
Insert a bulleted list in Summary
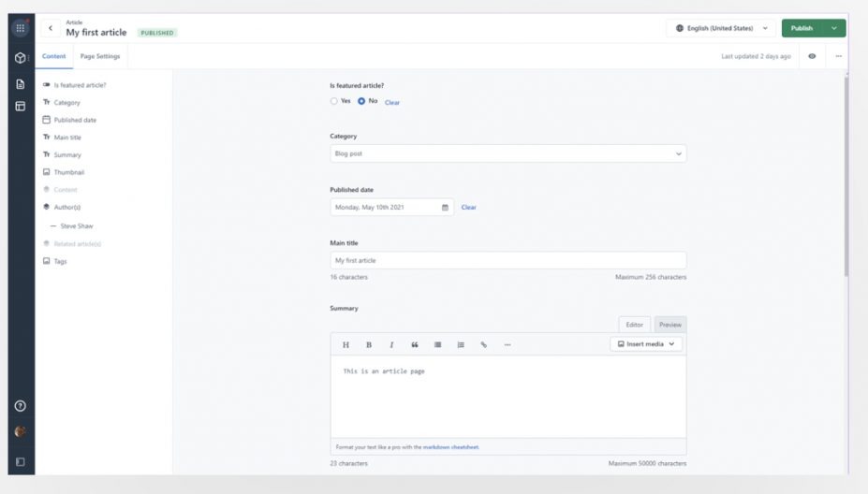click(x=437, y=344)
